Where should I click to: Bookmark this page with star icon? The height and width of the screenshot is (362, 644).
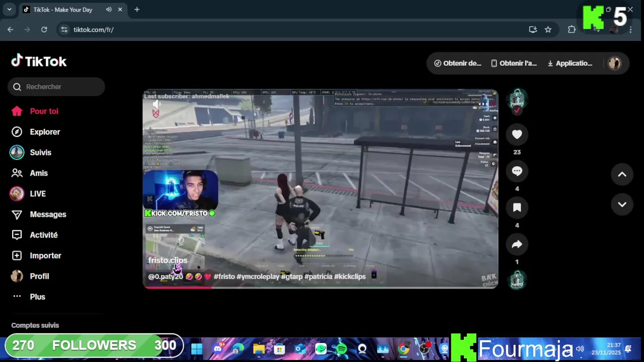click(x=548, y=30)
